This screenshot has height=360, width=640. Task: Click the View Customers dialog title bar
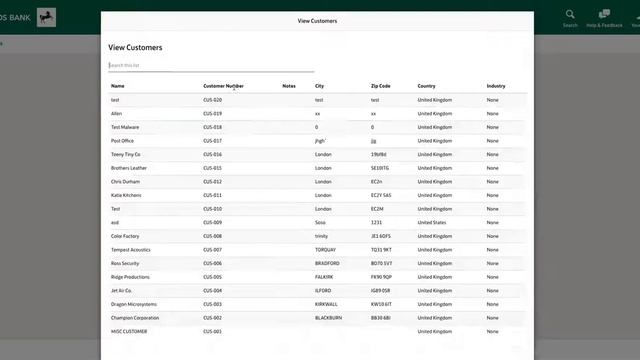[x=317, y=21]
